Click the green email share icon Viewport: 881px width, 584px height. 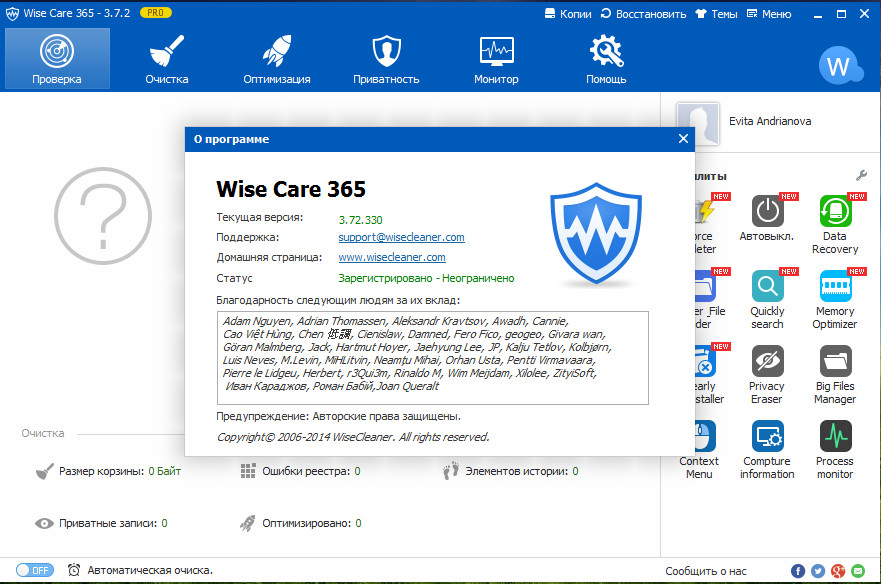pos(858,571)
